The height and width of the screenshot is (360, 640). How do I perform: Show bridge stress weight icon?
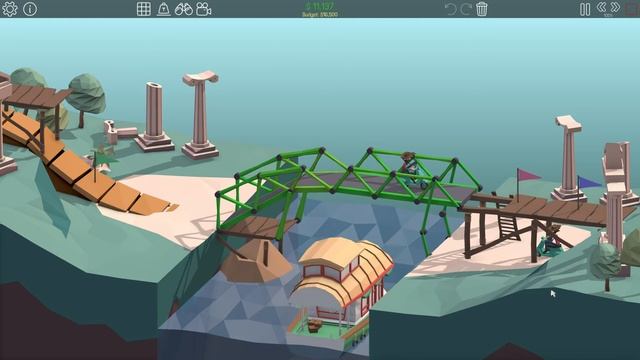(x=164, y=9)
